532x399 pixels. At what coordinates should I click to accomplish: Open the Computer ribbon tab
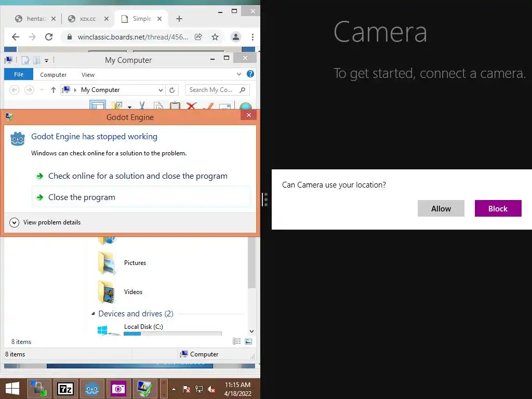(x=54, y=75)
